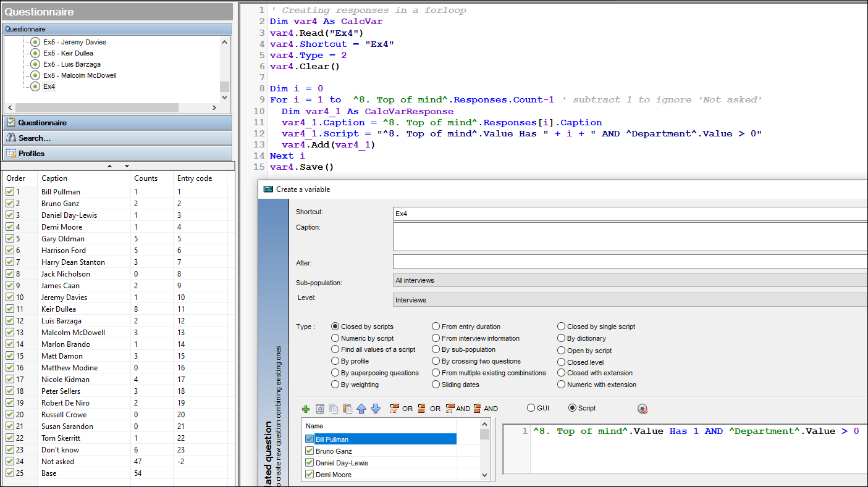Open the Sub-population All interviews field
This screenshot has width=868, height=487.
630,280
